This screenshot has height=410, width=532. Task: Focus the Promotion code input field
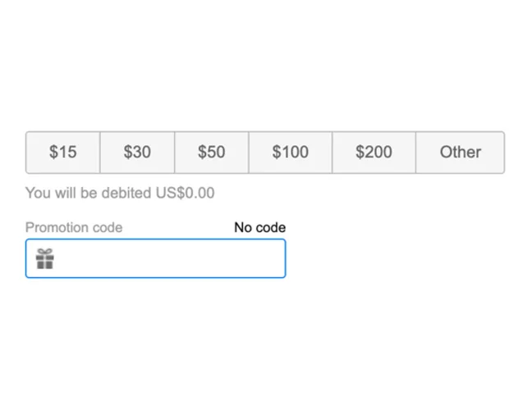point(156,258)
